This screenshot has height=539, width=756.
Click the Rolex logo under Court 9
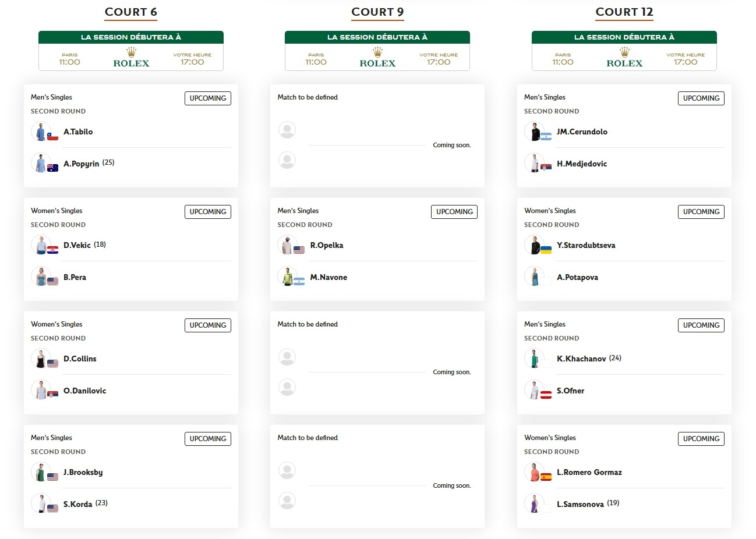coord(377,58)
